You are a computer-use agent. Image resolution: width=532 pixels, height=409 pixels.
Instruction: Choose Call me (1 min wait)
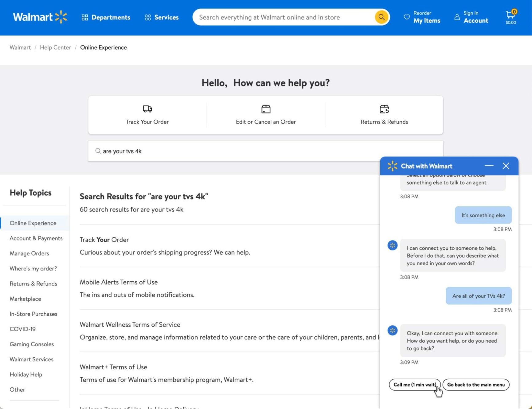pos(415,385)
